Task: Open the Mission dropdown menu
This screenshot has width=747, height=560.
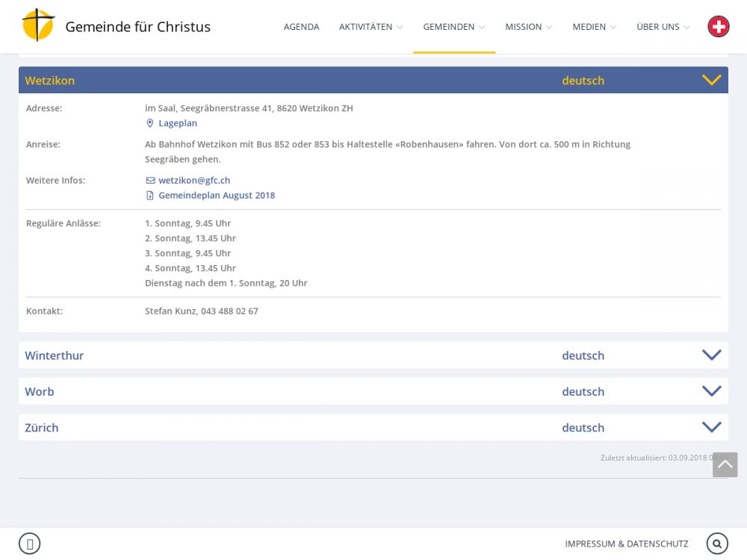Action: (528, 27)
